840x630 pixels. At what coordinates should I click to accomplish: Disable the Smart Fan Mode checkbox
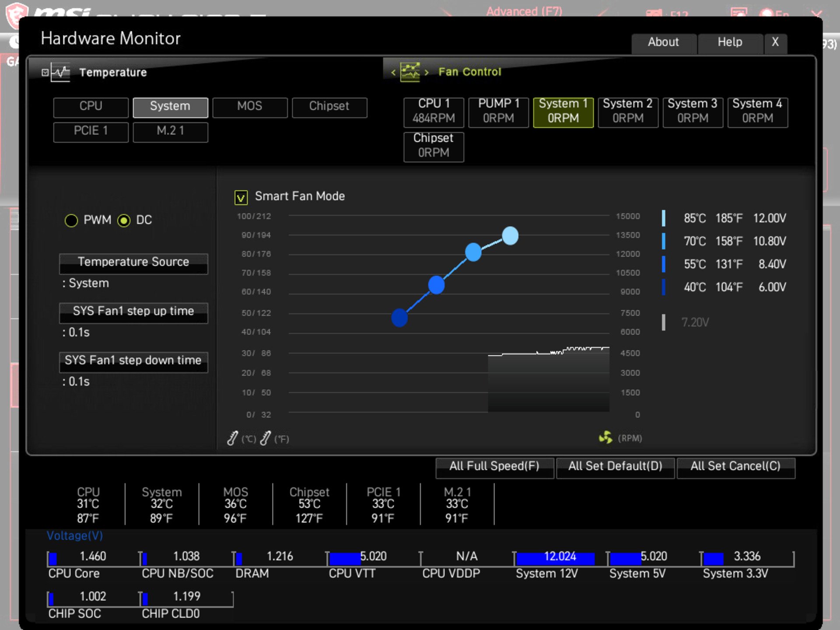click(x=241, y=197)
